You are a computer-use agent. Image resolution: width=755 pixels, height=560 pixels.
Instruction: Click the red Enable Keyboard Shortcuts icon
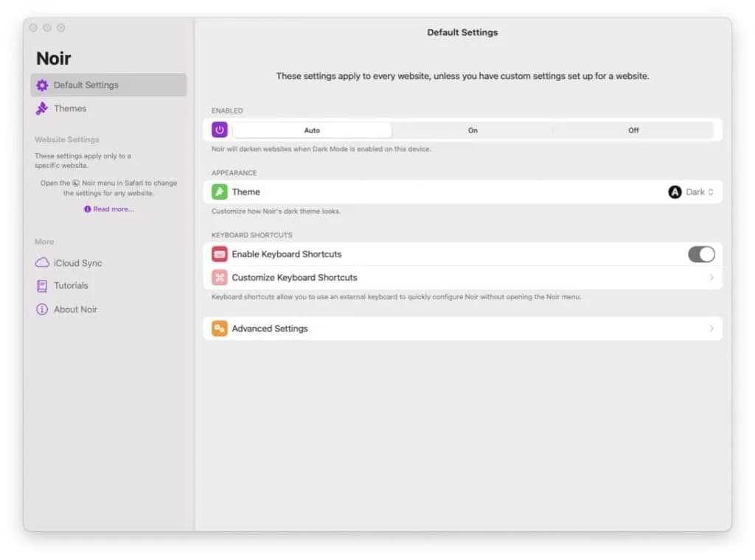(x=219, y=253)
